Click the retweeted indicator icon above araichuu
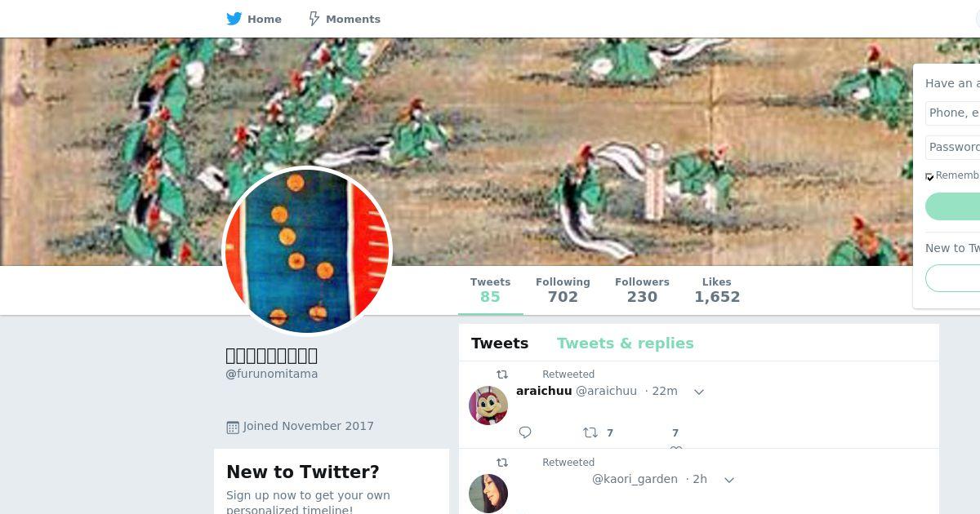Screen dimensions: 980x514 [x=502, y=374]
